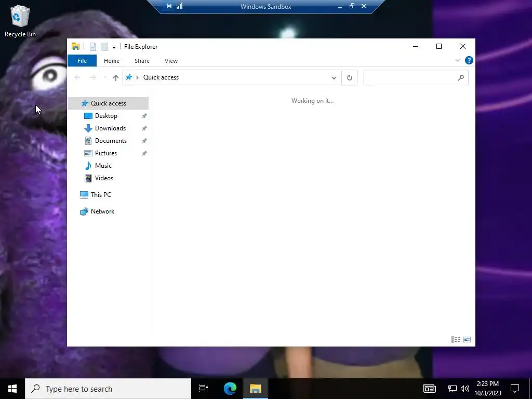Switch to the View ribbon tab
532x399 pixels.
click(x=171, y=61)
